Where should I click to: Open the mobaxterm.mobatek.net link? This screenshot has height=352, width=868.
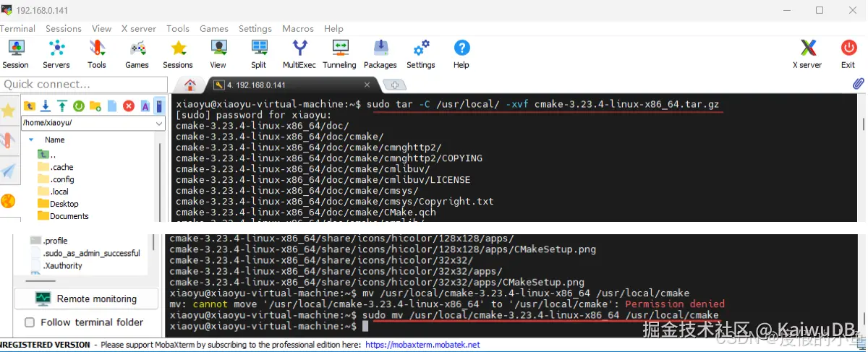(422, 345)
